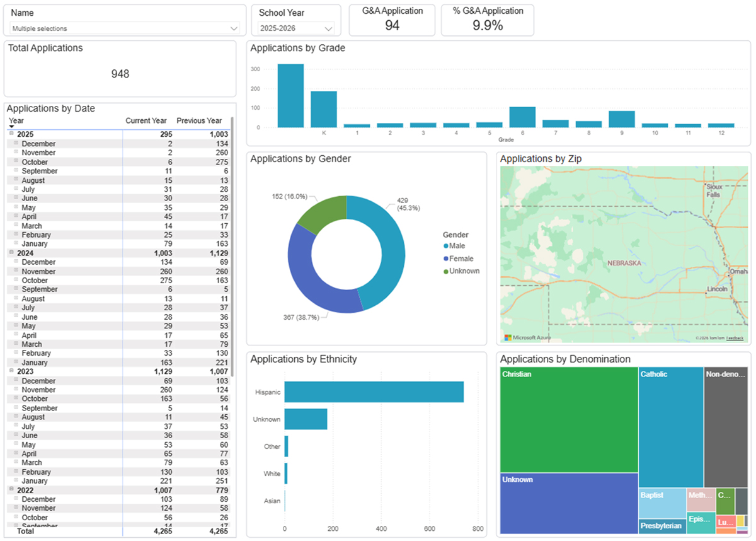Sort by the Previous Year column header
Viewport: 756px width, 541px height.
click(199, 120)
